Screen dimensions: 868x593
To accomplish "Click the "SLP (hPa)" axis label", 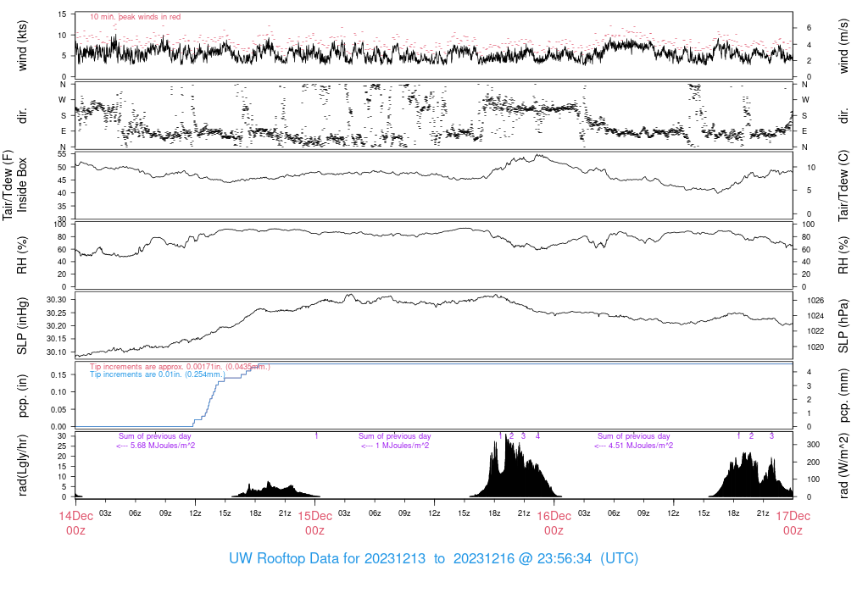I will [x=843, y=326].
